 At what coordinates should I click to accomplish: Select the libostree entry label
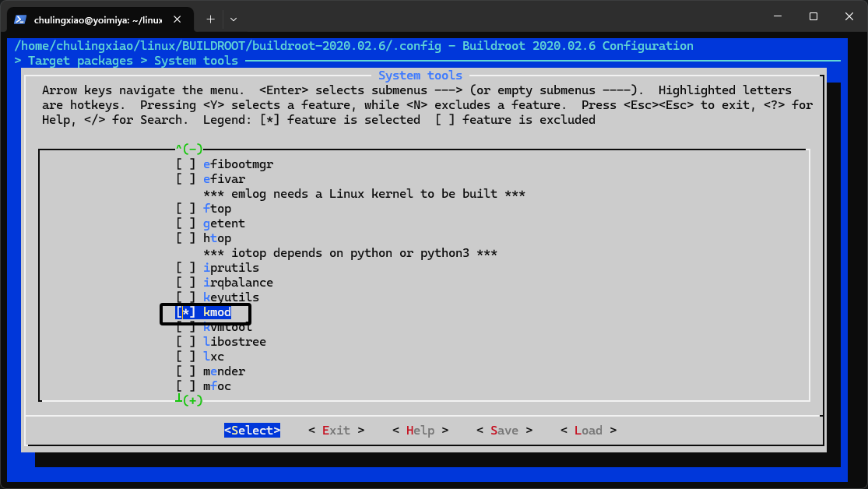tap(235, 343)
